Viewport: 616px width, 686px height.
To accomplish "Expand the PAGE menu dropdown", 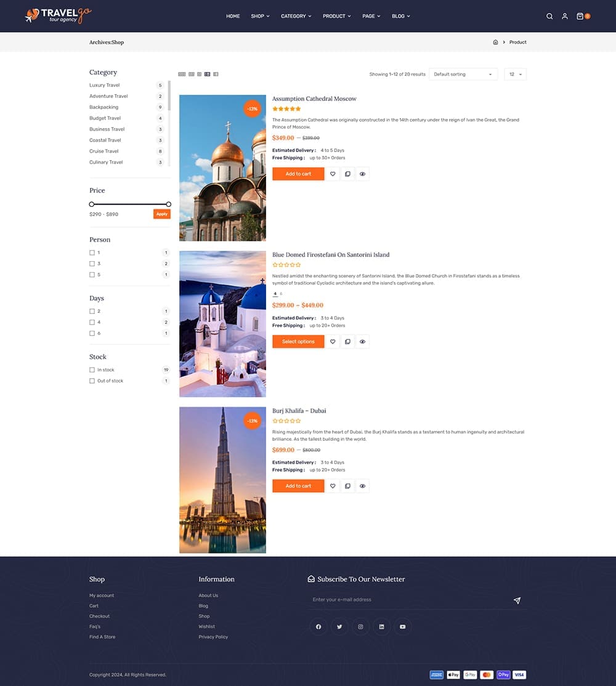I will point(371,16).
